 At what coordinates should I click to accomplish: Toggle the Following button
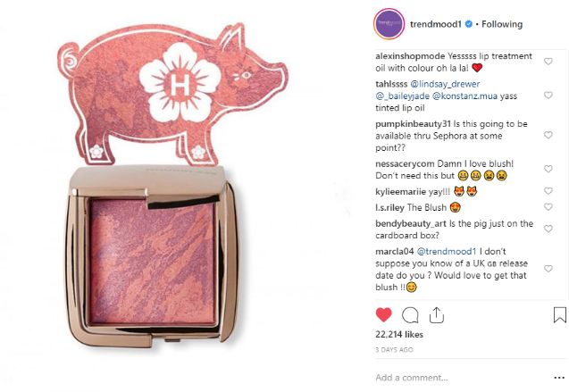click(x=502, y=24)
